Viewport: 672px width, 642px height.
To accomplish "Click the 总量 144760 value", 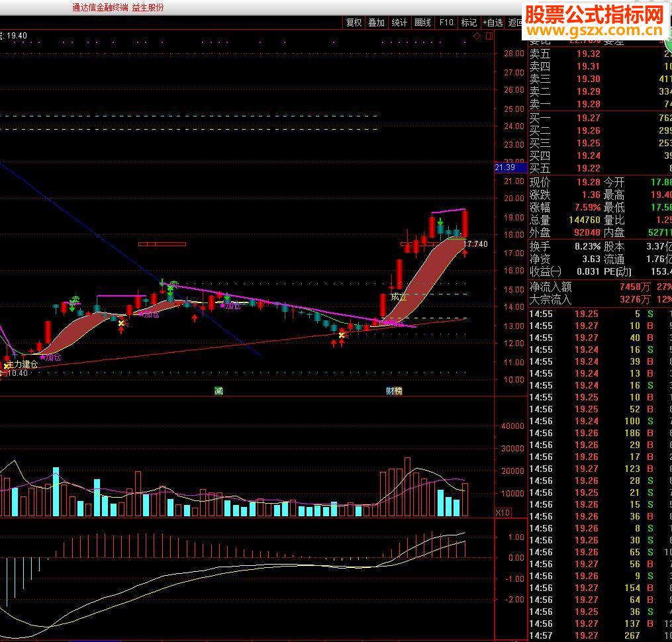I will [x=585, y=220].
